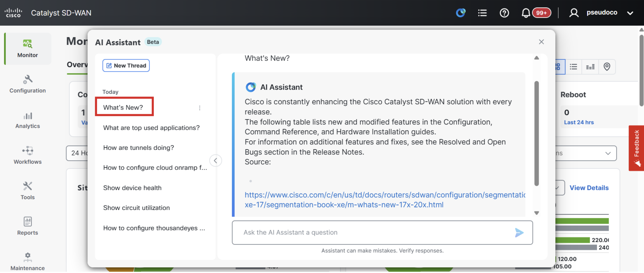Open the task list icon in header
644x273 pixels.
(x=482, y=13)
